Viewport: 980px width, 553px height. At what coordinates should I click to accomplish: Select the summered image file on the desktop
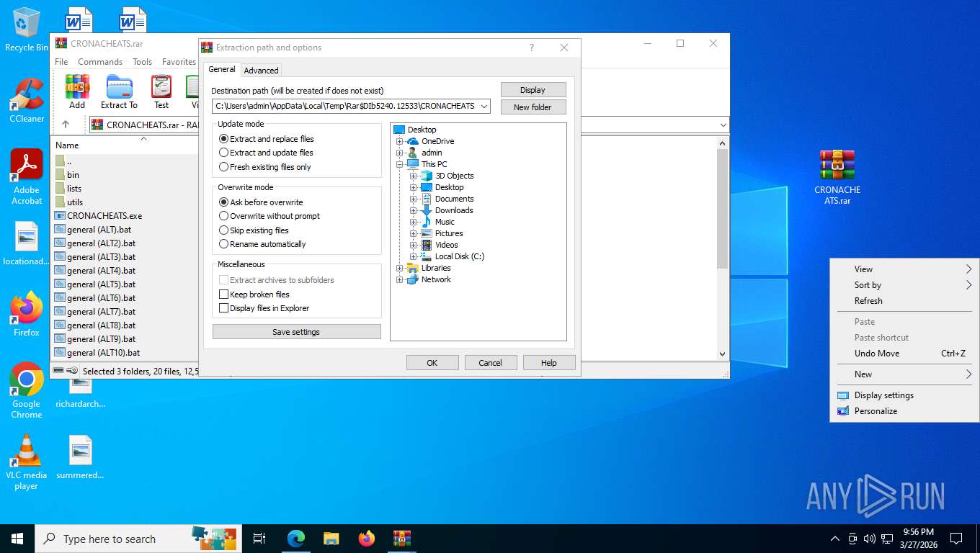click(x=80, y=457)
